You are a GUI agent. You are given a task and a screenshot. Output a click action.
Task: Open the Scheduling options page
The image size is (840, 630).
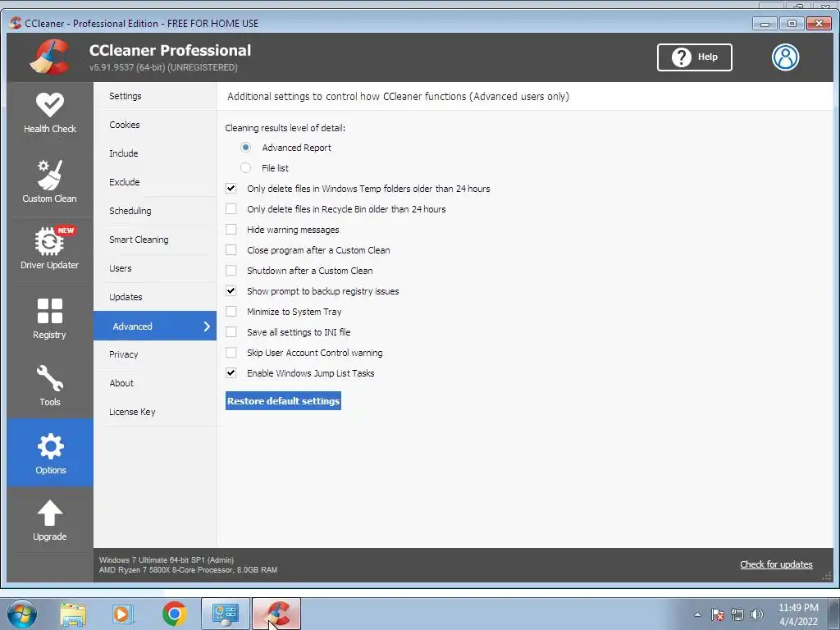(x=155, y=211)
